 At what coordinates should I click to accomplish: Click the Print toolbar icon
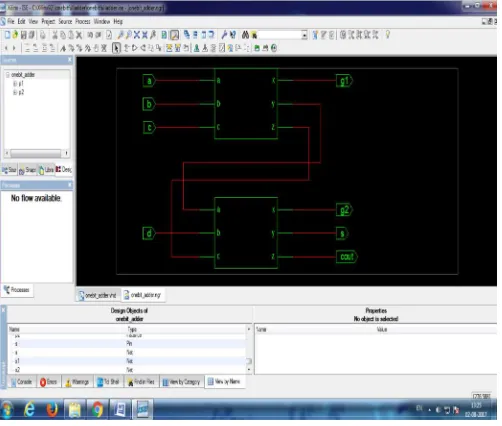click(x=43, y=35)
